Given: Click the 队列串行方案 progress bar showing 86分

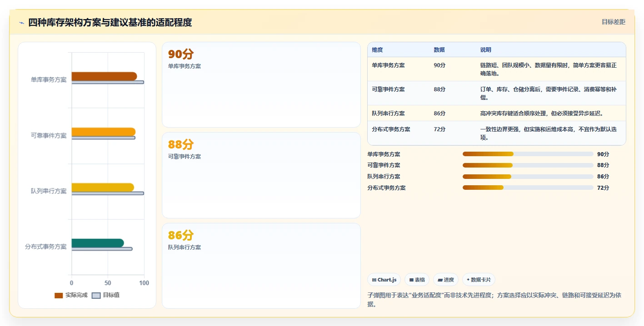Looking at the screenshot, I should click(x=528, y=177).
